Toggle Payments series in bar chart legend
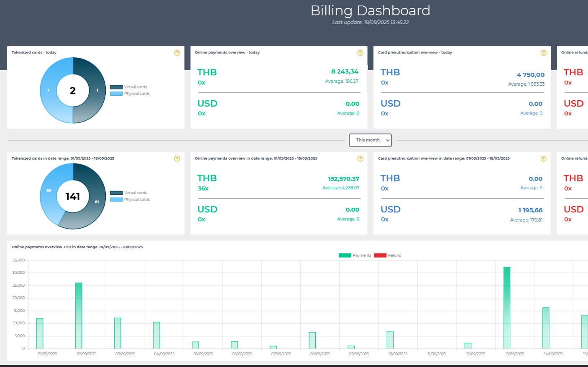Viewport: 588px width, 367px height. tap(355, 255)
